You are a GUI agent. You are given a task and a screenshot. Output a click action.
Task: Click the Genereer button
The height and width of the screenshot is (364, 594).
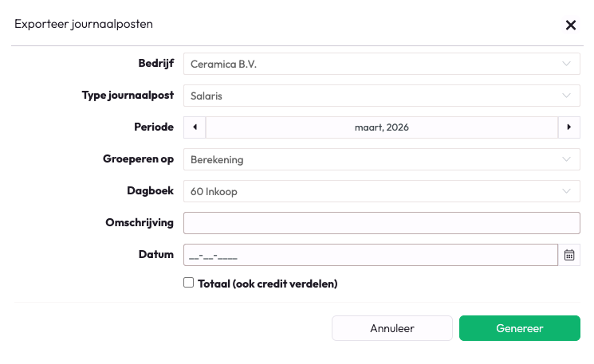[519, 328]
